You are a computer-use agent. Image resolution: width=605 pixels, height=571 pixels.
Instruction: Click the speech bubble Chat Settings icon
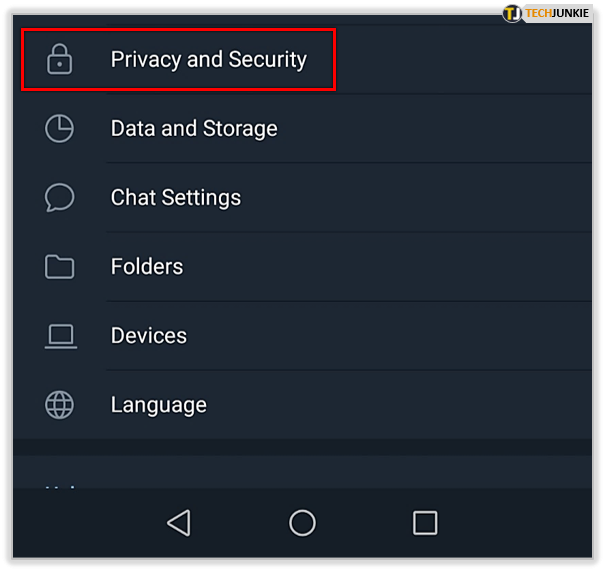point(60,197)
